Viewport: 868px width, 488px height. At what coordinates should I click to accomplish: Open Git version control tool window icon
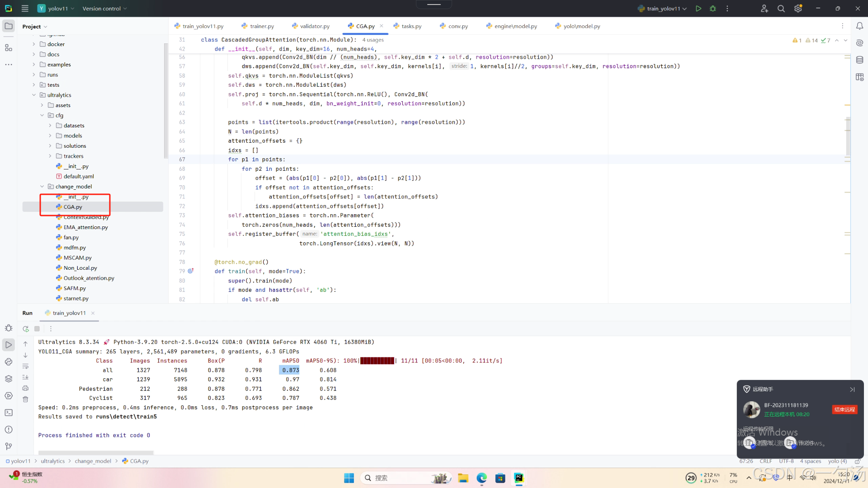pos(9,446)
